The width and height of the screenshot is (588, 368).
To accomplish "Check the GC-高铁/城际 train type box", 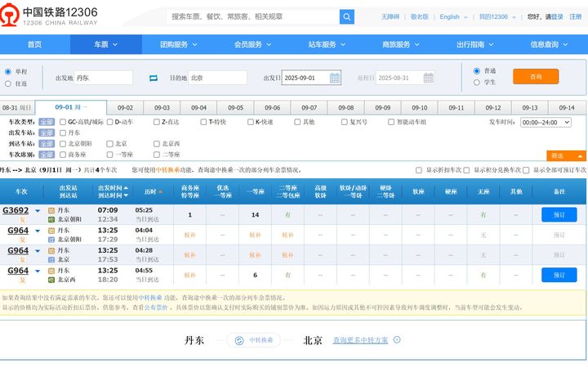I will point(63,122).
